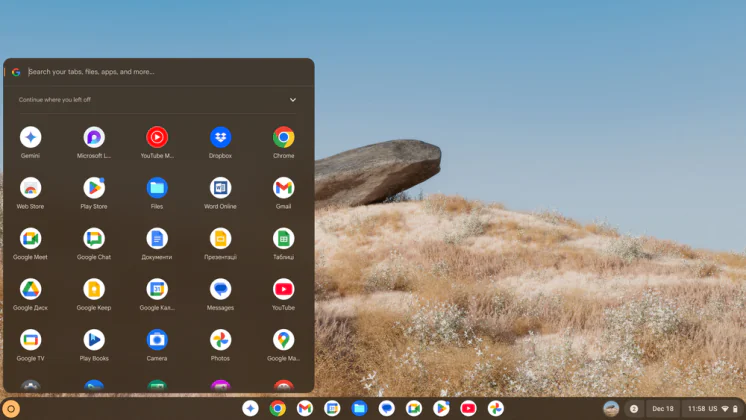
Task: Open Play Store from the shelf
Action: (x=442, y=408)
